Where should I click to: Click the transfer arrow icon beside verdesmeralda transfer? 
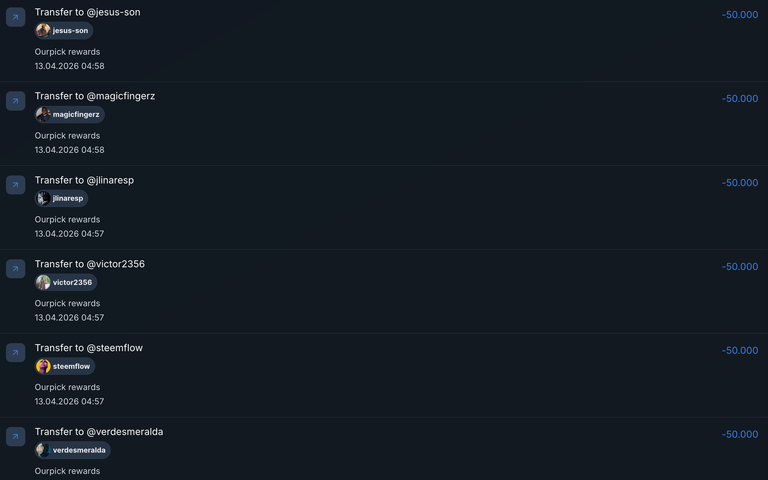click(x=16, y=437)
